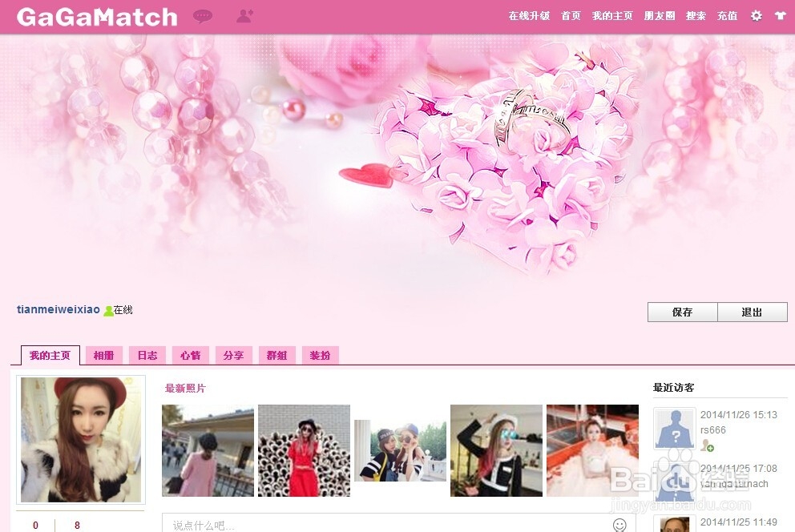Viewport: 795px width, 532px height.
Task: Click the visitor name rs666
Action: (x=713, y=430)
